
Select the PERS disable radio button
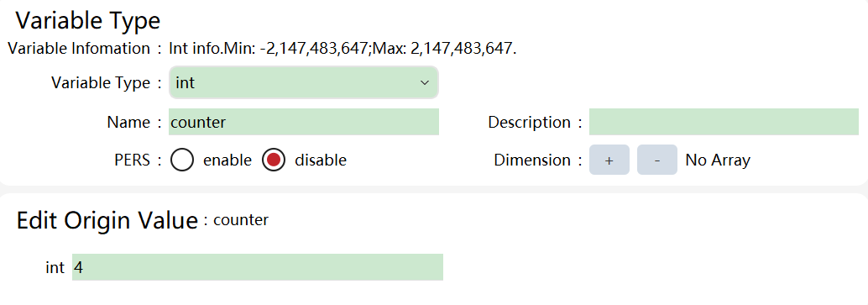pyautogui.click(x=274, y=160)
